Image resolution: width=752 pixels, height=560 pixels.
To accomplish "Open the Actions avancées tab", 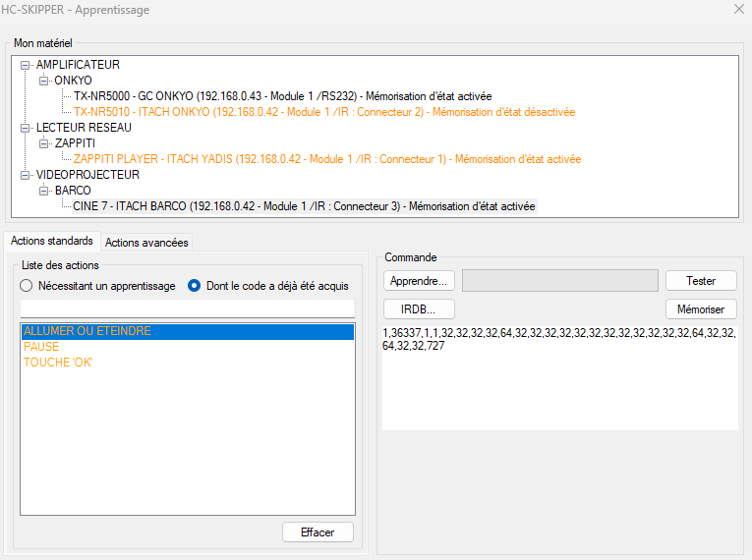I will (x=146, y=243).
